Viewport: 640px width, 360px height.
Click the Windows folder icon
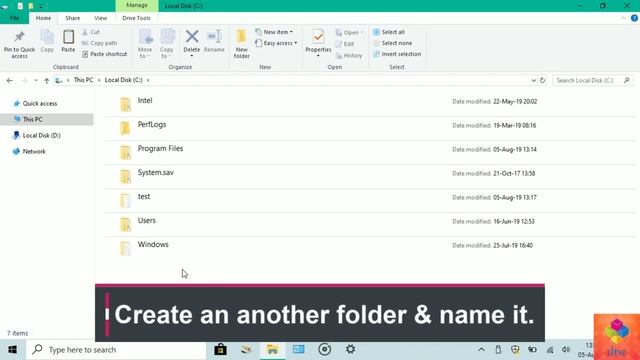(x=125, y=249)
